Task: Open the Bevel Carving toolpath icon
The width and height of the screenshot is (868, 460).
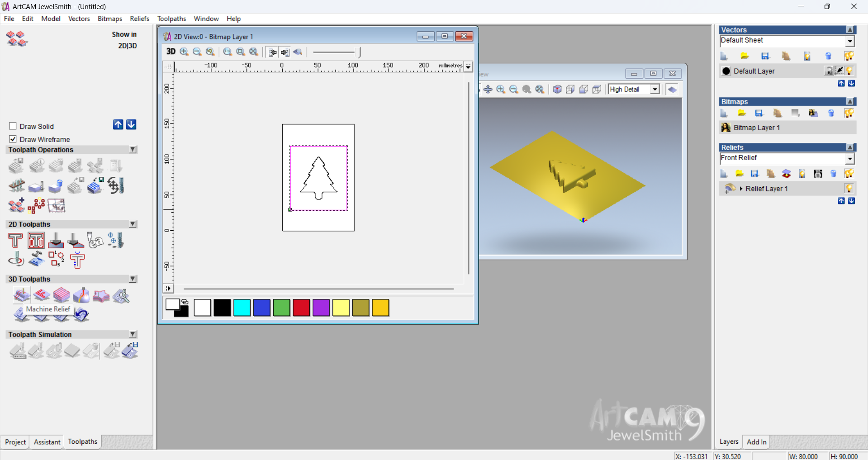Action: coord(76,240)
